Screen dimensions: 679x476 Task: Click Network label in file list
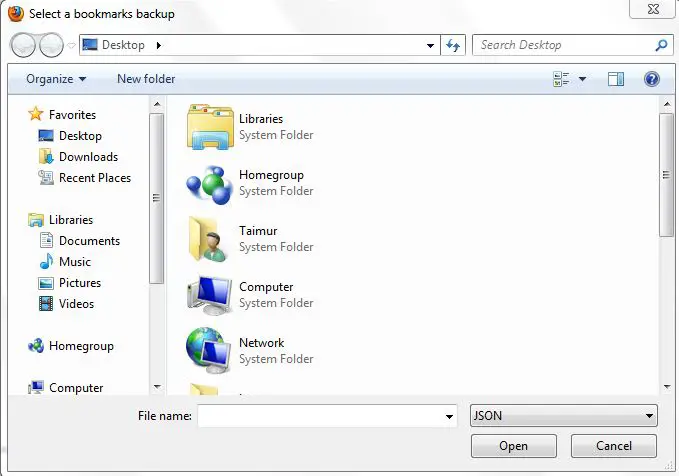coord(262,343)
